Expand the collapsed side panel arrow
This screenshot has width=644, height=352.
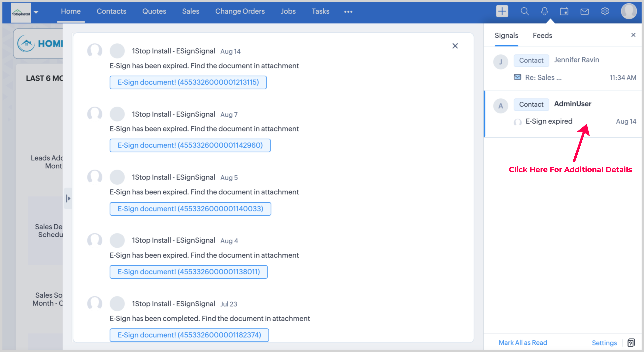click(68, 198)
